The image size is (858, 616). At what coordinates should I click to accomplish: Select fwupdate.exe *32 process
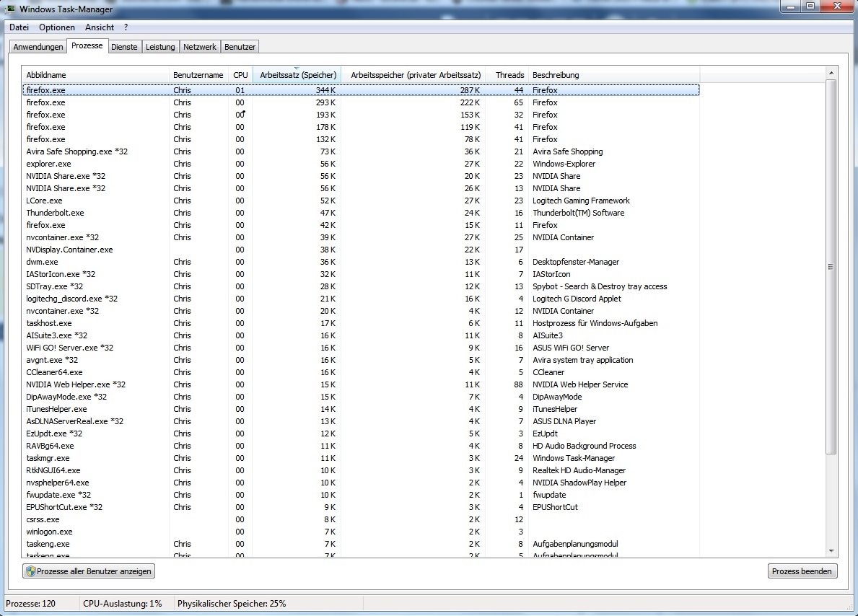tap(361, 495)
